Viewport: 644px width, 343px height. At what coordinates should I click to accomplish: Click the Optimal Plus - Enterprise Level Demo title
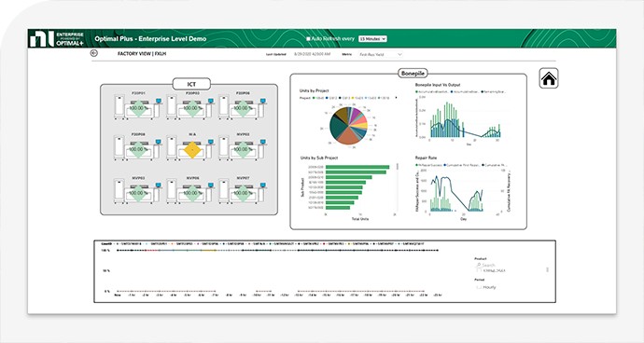pos(150,39)
